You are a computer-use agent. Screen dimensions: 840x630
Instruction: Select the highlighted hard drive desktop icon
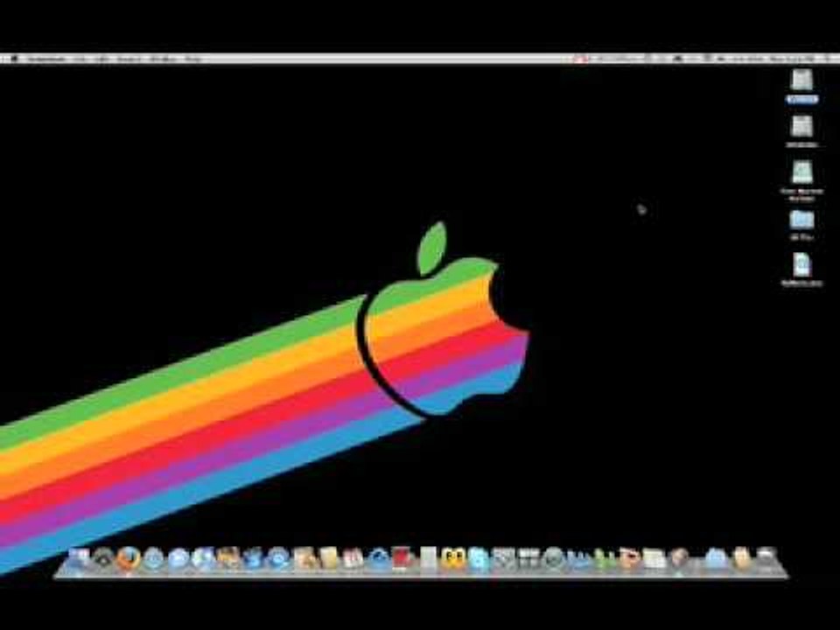pyautogui.click(x=802, y=80)
